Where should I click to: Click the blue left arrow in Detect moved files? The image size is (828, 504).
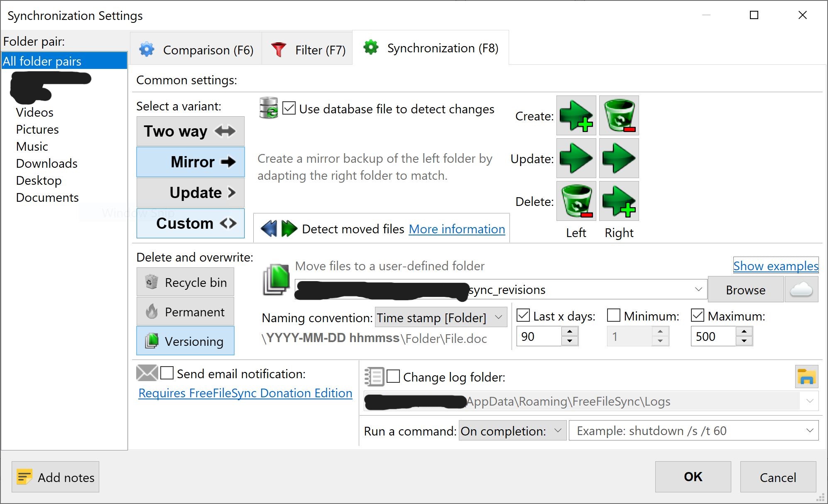269,229
